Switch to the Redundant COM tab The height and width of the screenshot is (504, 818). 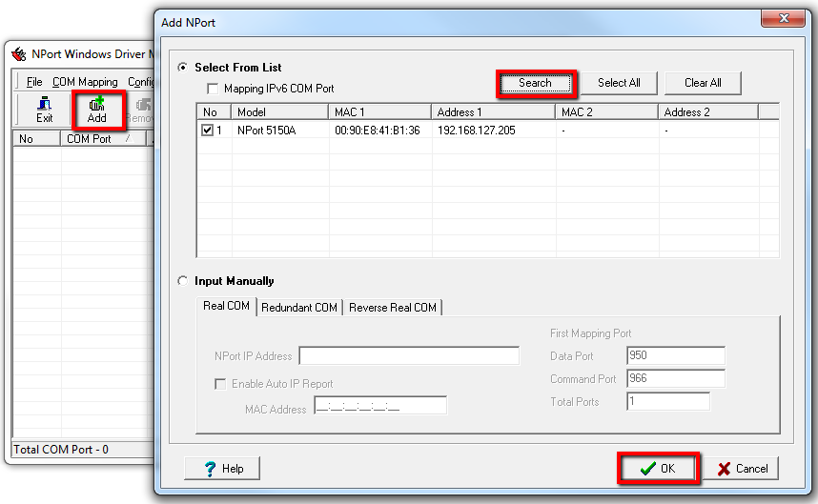coord(299,307)
